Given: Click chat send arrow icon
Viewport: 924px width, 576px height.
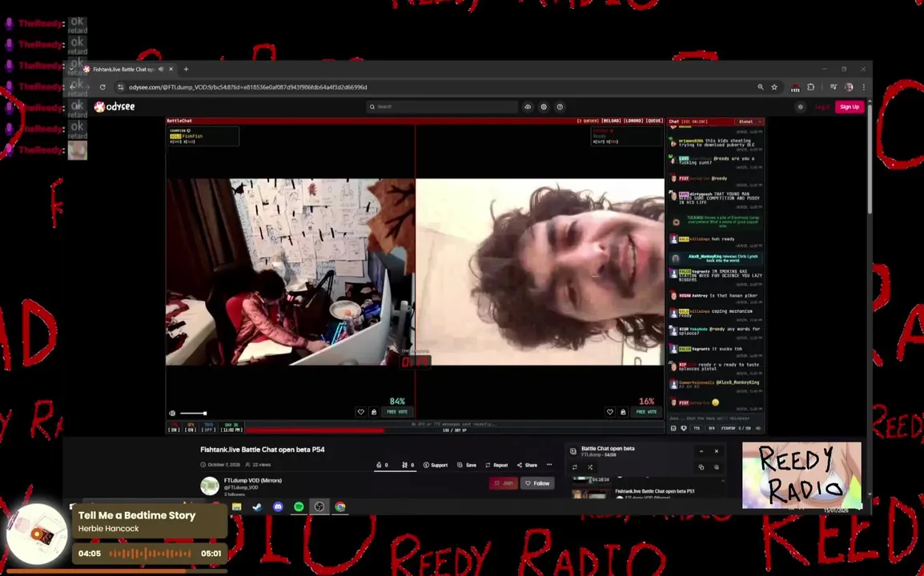Looking at the screenshot, I should (757, 428).
